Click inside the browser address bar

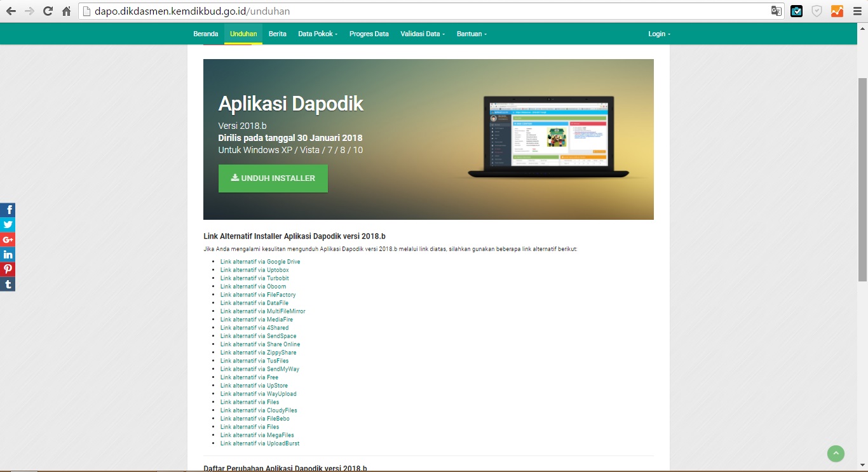[x=254, y=11]
